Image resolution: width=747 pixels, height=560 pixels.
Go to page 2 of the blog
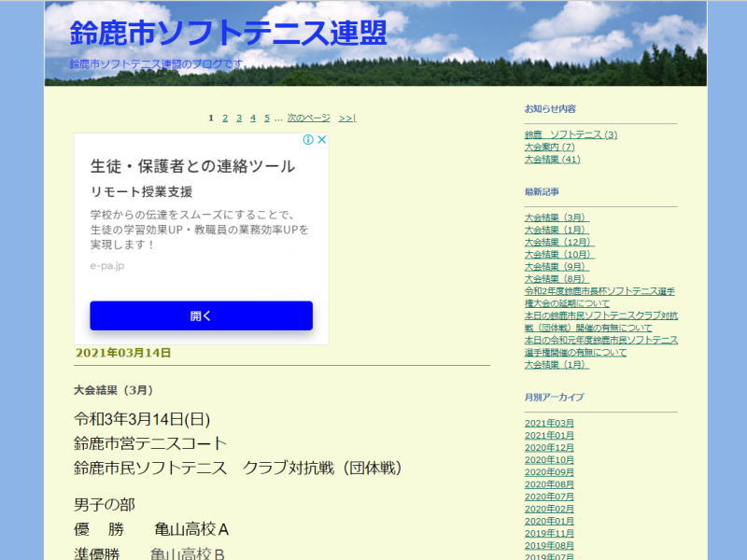[225, 118]
